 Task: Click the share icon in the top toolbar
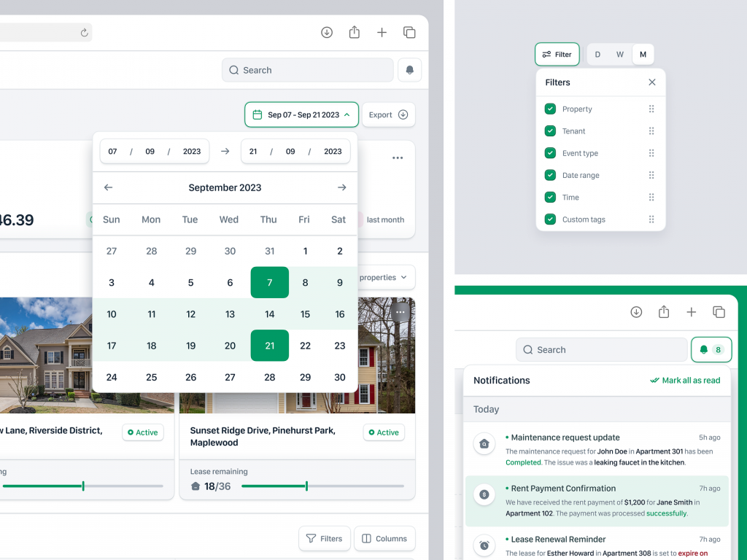354,32
